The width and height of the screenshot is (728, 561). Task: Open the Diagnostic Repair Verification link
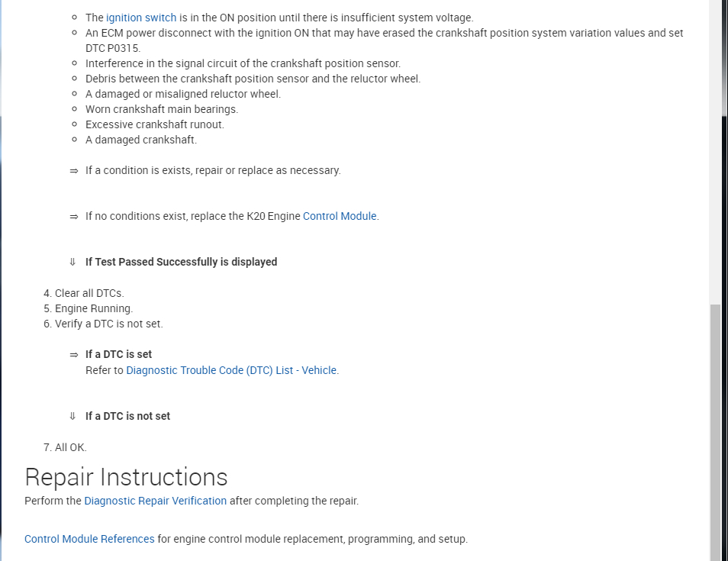(x=155, y=501)
